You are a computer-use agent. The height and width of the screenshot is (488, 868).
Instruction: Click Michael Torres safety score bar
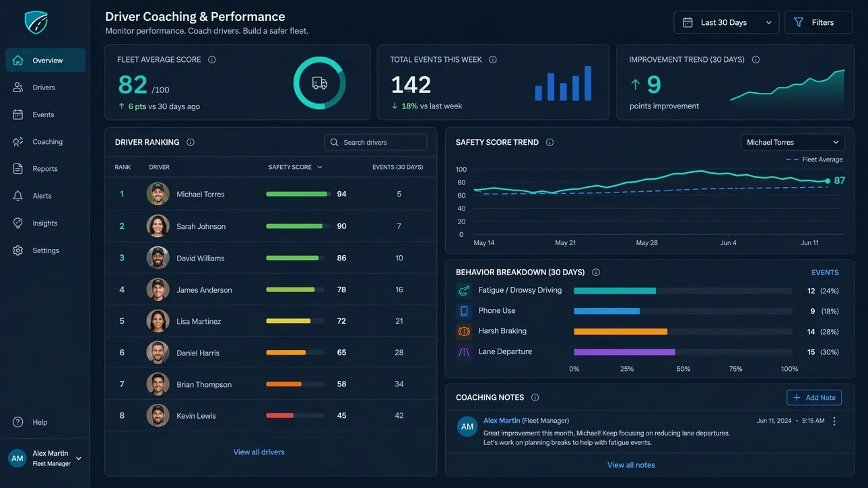pyautogui.click(x=297, y=194)
